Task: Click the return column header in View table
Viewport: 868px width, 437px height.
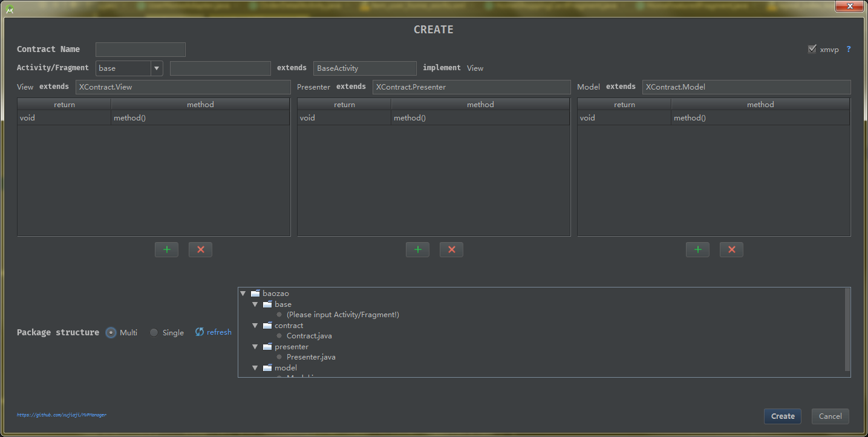Action: [64, 105]
